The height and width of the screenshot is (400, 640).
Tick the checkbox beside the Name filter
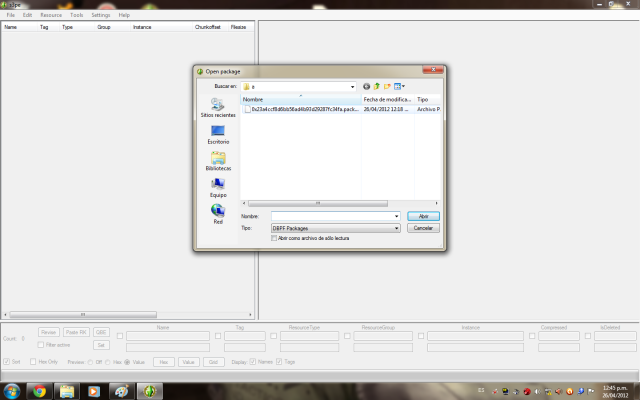click(x=120, y=336)
